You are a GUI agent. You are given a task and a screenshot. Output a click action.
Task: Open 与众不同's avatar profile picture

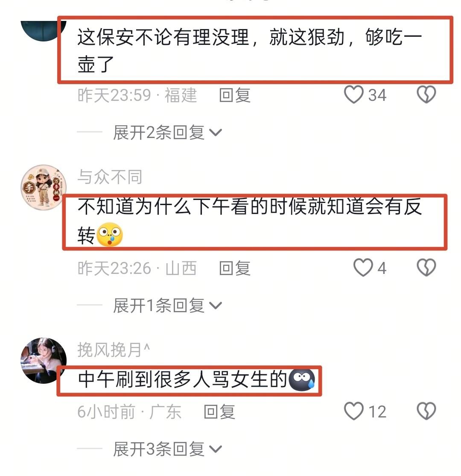44,188
